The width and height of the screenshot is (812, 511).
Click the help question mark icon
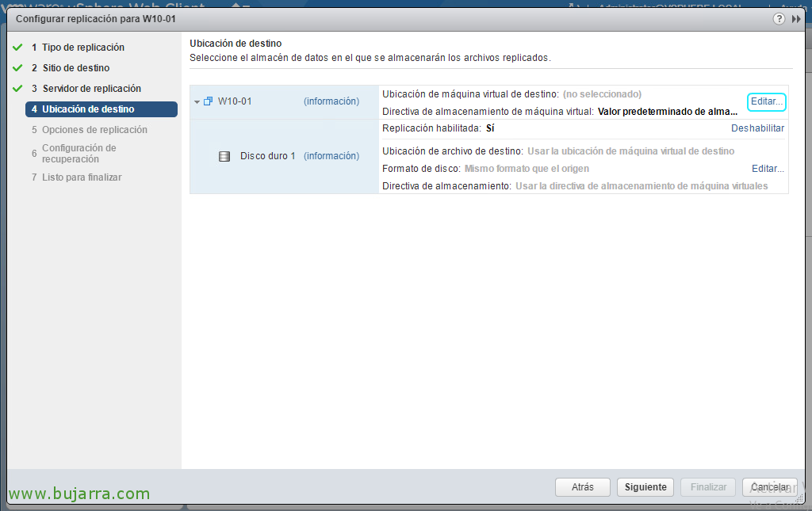(779, 19)
